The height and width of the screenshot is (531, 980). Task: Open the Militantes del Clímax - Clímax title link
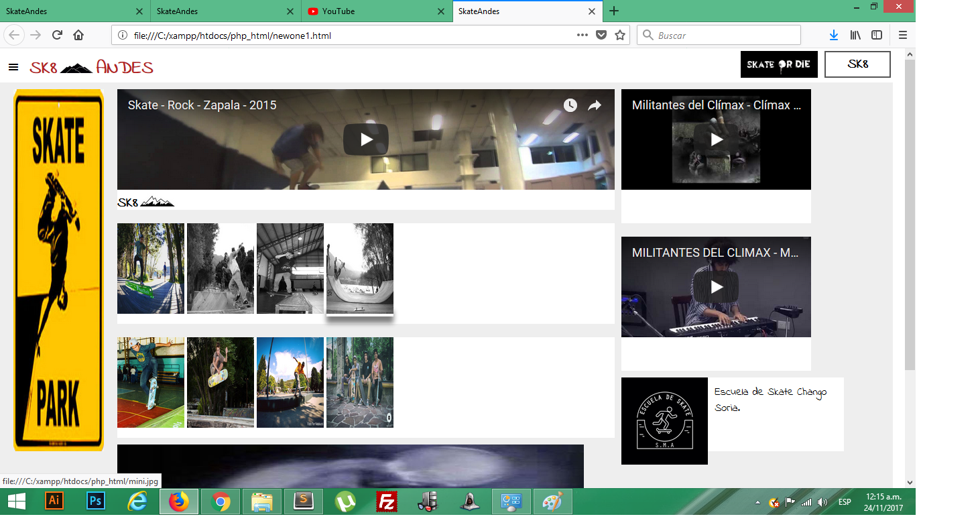[717, 105]
